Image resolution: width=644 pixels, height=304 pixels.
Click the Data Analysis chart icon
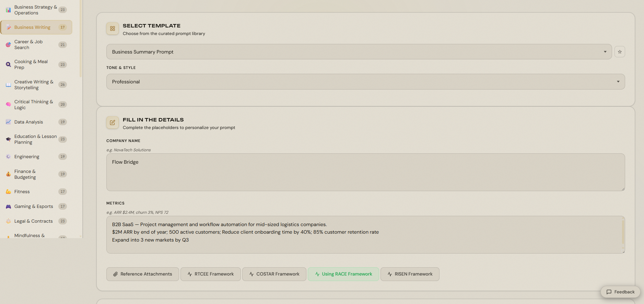coord(8,122)
